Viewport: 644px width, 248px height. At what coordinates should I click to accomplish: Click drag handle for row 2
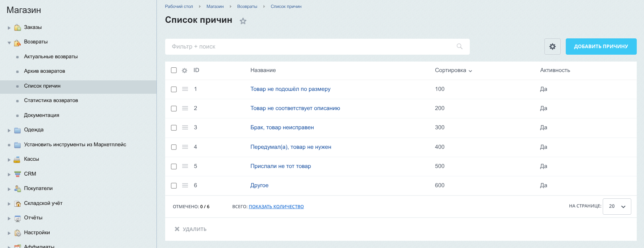185,108
